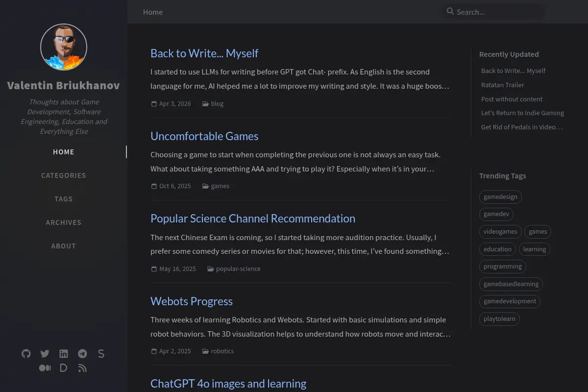Open the Telegram paper-plane icon
The width and height of the screenshot is (588, 392).
point(82,354)
